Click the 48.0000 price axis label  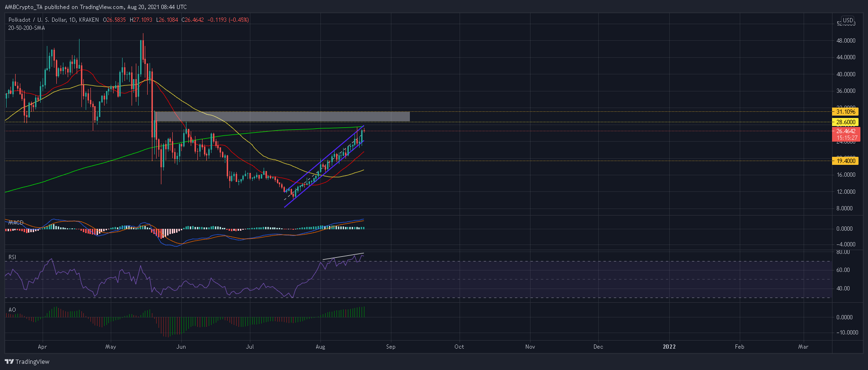tap(846, 41)
